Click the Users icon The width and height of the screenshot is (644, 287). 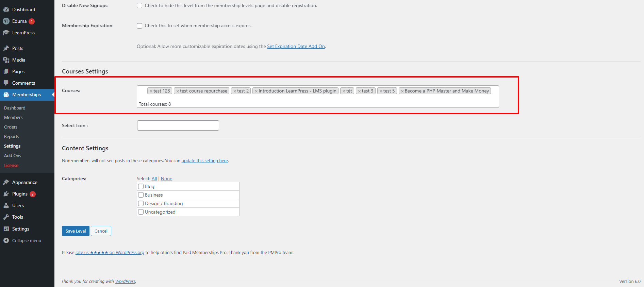click(x=6, y=205)
